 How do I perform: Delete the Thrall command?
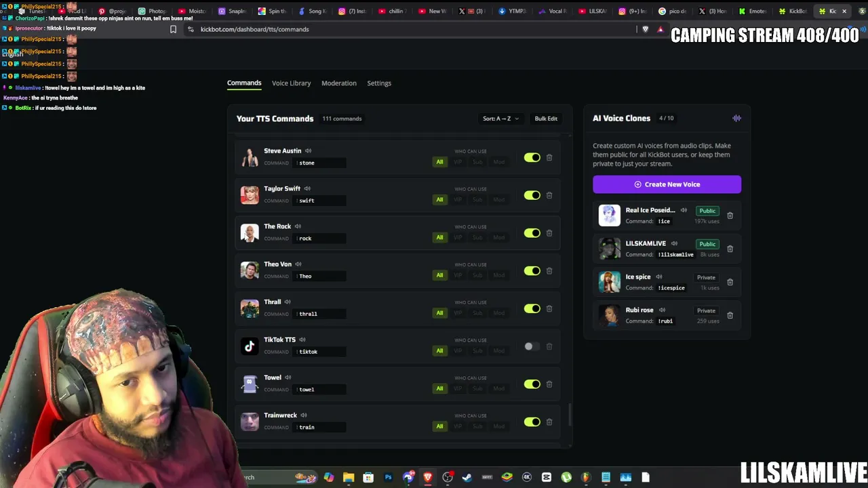549,308
